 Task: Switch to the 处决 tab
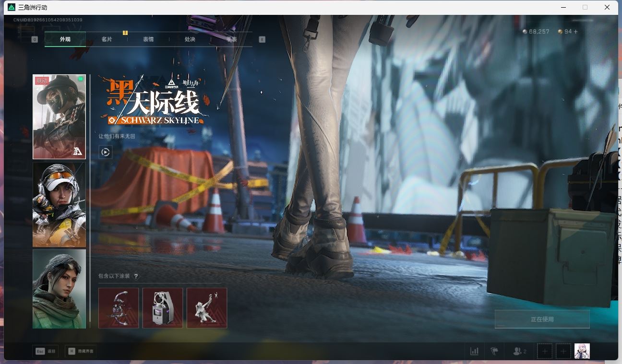(189, 39)
